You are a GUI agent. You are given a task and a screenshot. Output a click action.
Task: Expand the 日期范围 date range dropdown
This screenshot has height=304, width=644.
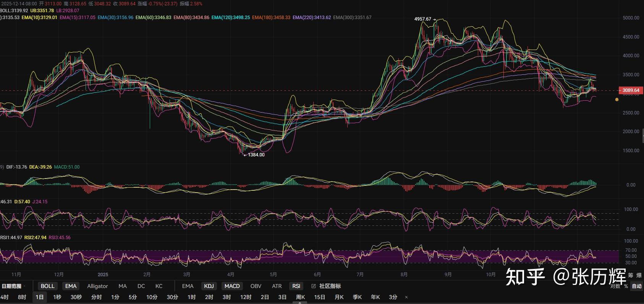[14, 286]
